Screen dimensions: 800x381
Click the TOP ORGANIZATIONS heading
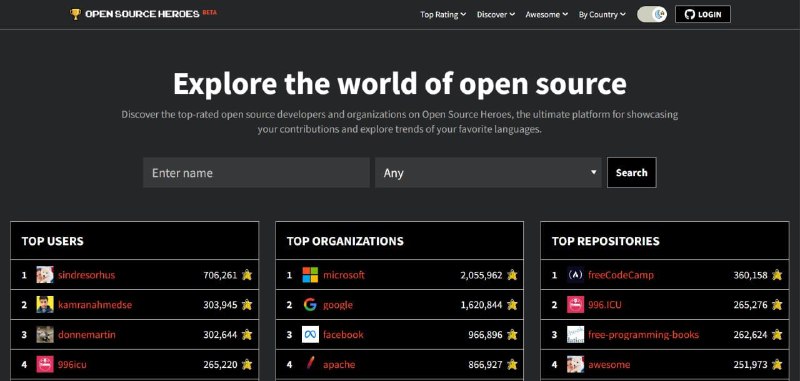point(345,241)
